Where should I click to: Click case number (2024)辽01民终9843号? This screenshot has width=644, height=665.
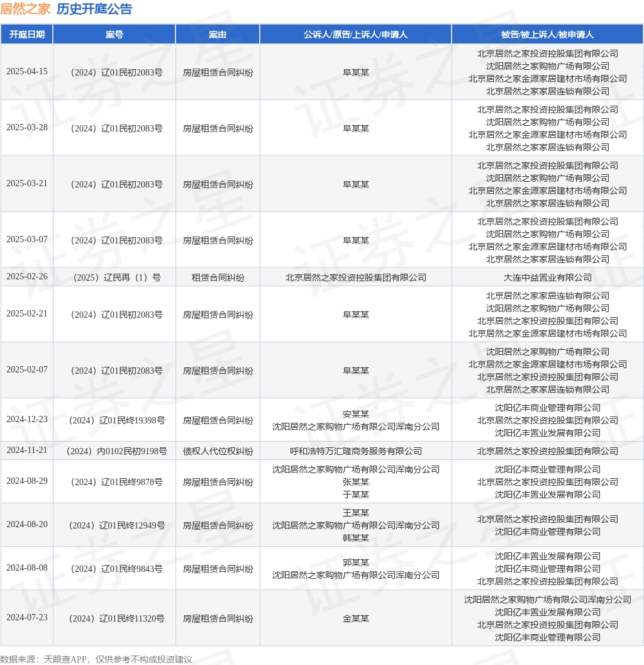[116, 569]
